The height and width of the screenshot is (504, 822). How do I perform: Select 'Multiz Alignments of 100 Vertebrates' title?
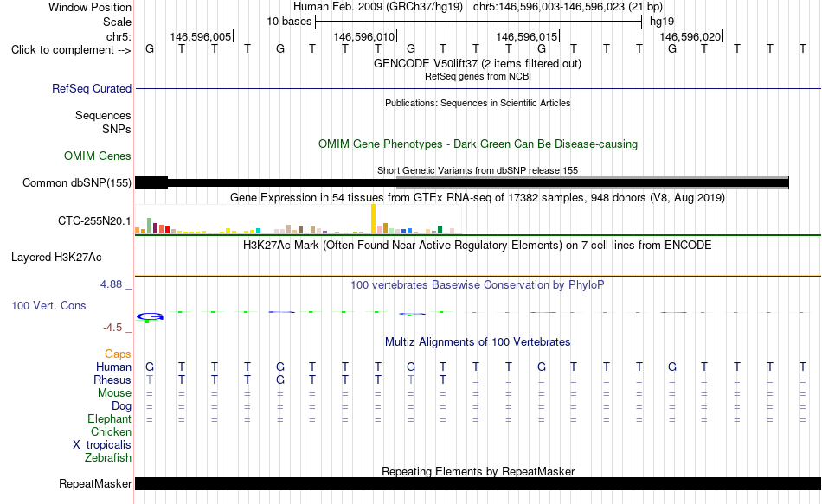[x=478, y=342]
